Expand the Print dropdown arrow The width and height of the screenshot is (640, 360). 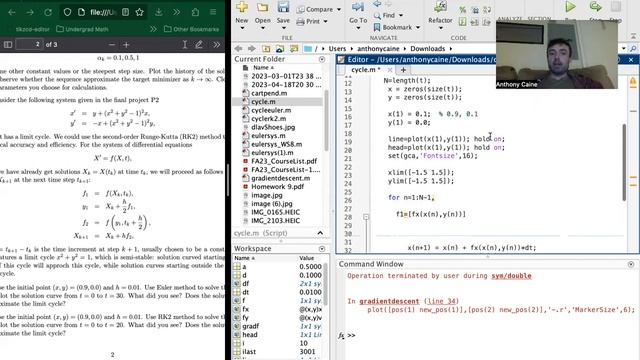[325, 22]
